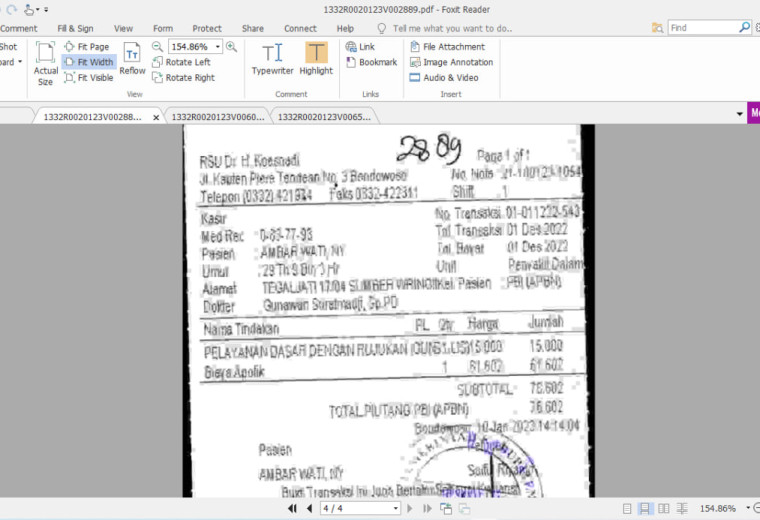
Task: Choose Rotate Left in View group
Action: (x=181, y=62)
